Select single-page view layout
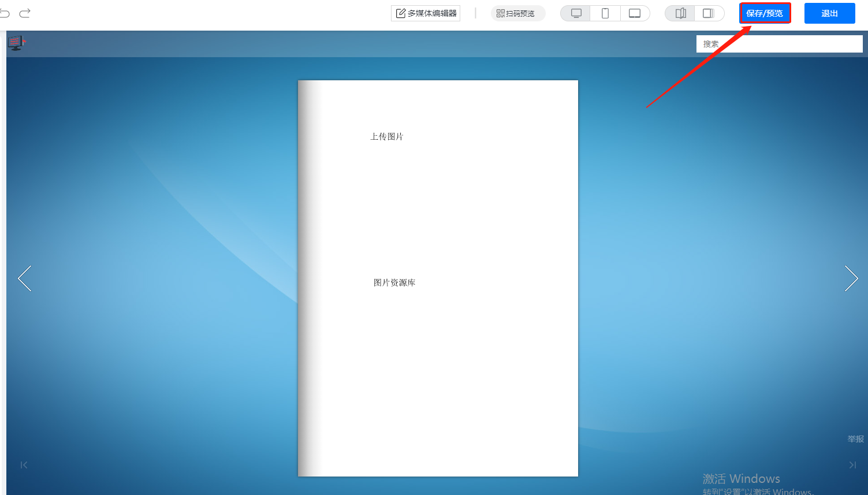The image size is (868, 495). 709,13
